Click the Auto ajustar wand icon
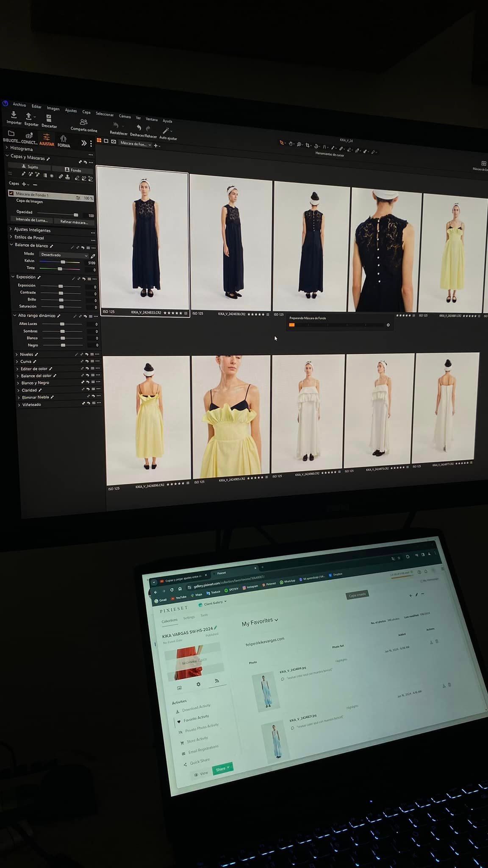The height and width of the screenshot is (868, 488). (x=166, y=131)
